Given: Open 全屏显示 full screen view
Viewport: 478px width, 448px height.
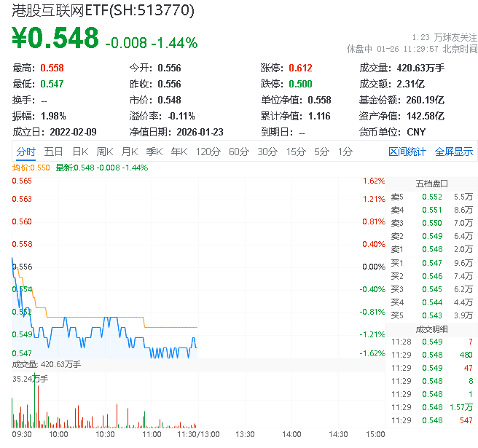Looking at the screenshot, I should [454, 152].
